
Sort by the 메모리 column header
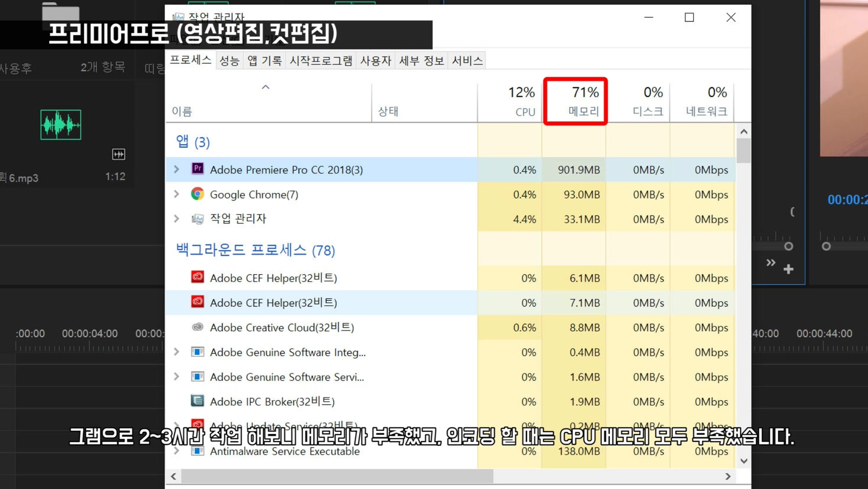[575, 101]
